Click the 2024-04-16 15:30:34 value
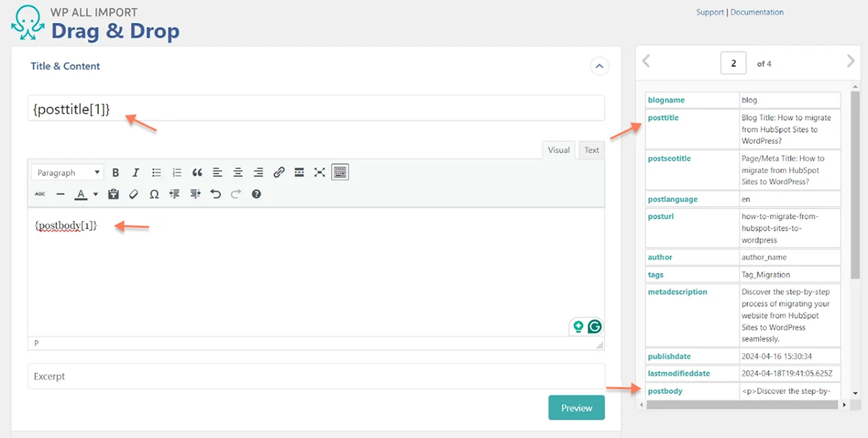Screen dimensions: 868x438 [777, 356]
